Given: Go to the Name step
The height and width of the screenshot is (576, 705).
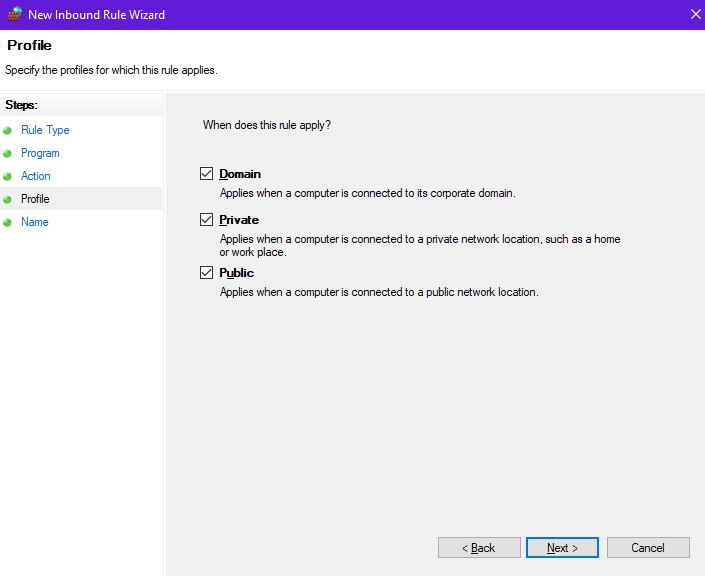Looking at the screenshot, I should coord(35,222).
